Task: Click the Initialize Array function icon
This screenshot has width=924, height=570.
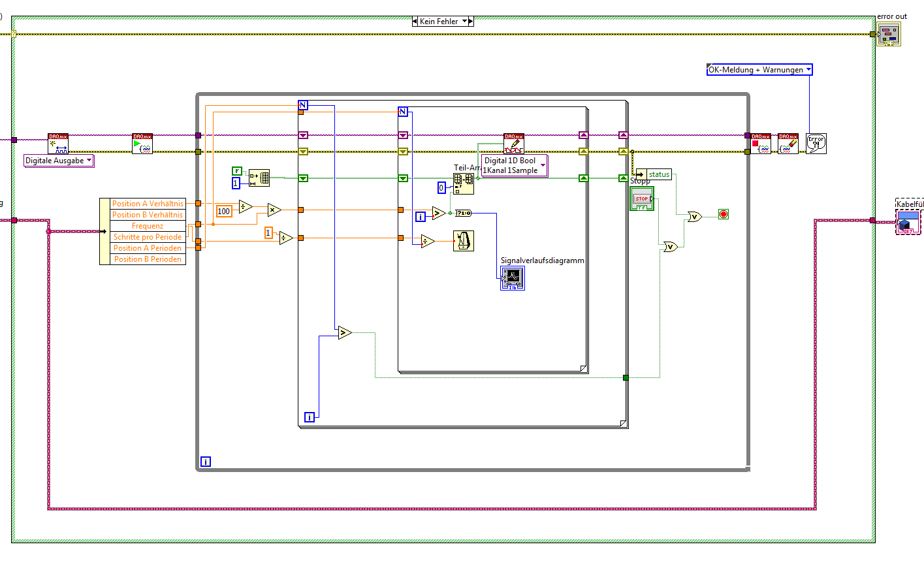Action: tap(259, 178)
